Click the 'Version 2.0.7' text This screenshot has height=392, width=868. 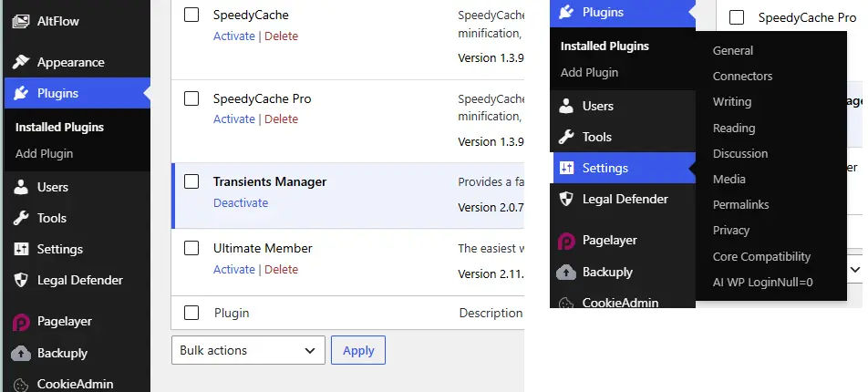tap(491, 208)
